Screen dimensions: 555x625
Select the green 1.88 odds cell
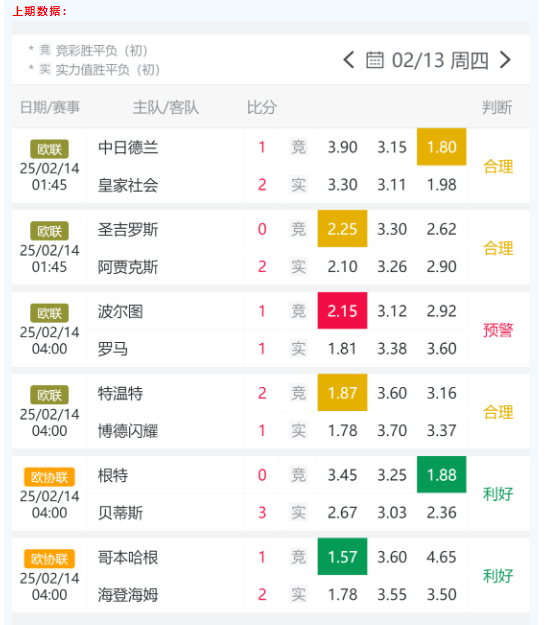(x=442, y=474)
